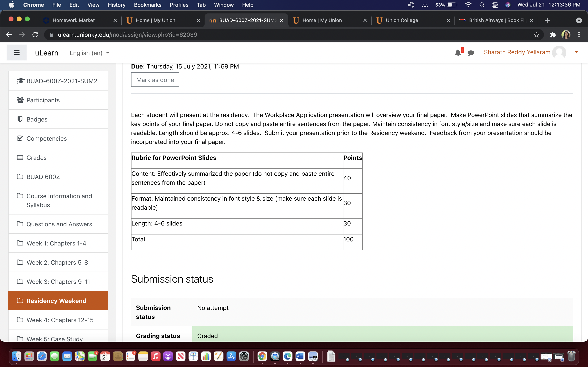Open the Grades table icon link

[20, 158]
